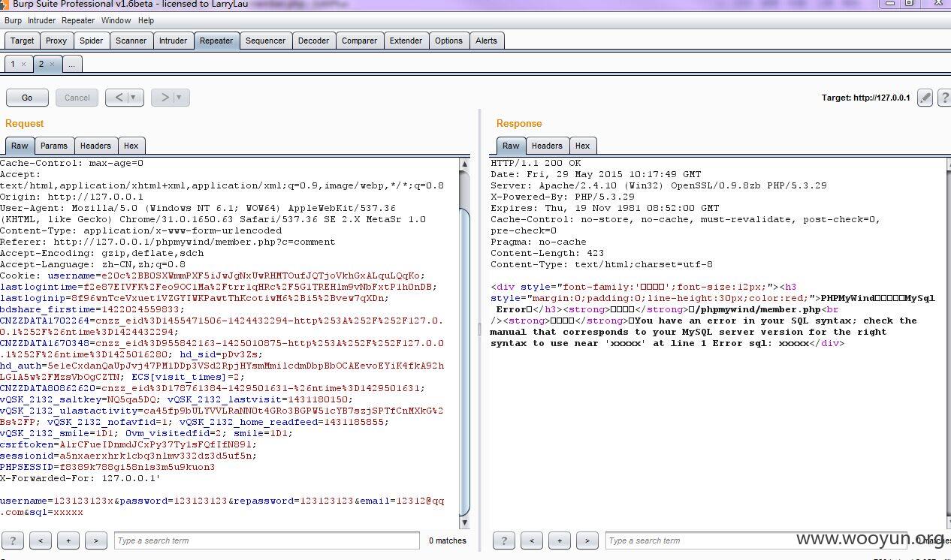
Task: Switch to the Alerts tab
Action: pyautogui.click(x=486, y=41)
